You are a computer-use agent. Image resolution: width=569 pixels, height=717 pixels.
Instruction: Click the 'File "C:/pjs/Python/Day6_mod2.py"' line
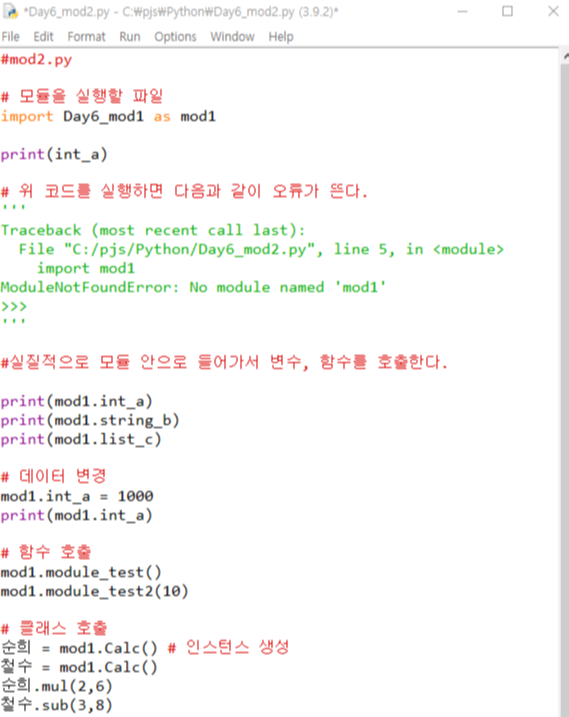pyautogui.click(x=261, y=249)
